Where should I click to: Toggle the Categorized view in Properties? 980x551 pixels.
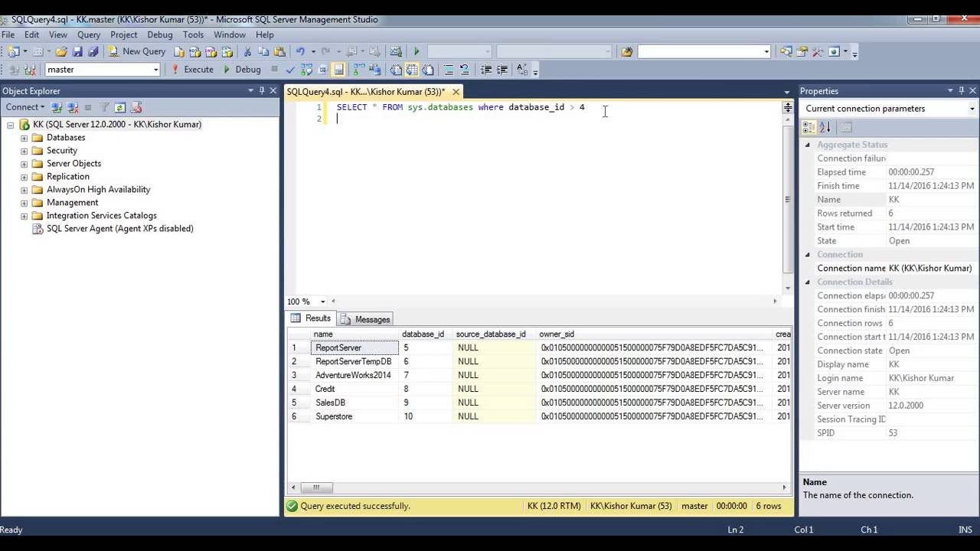(808, 127)
